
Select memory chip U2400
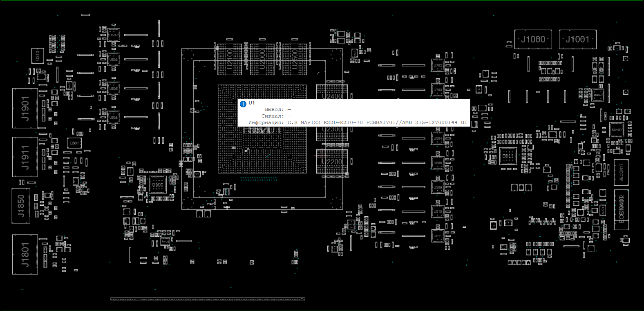[332, 92]
